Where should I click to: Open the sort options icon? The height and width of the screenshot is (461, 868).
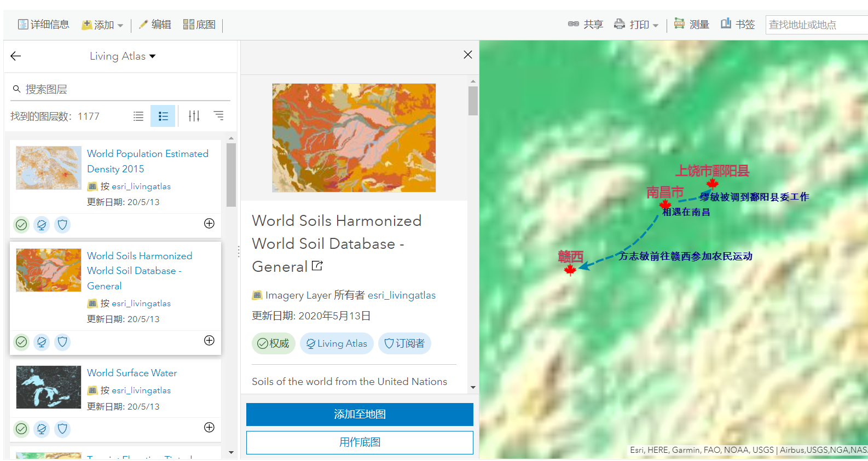219,116
